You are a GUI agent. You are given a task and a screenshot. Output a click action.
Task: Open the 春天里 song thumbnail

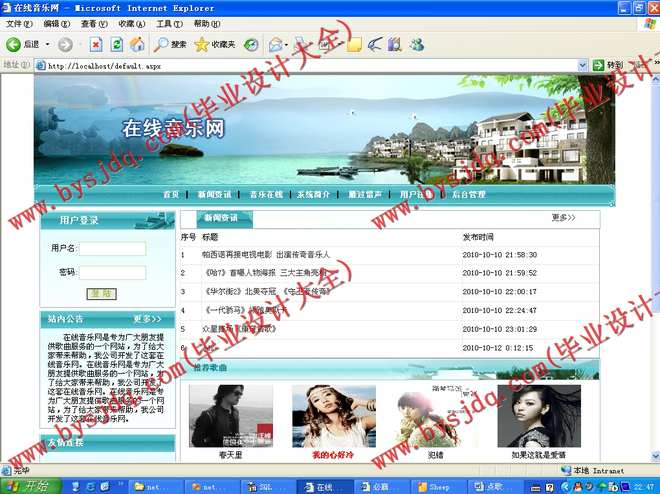coord(216,415)
